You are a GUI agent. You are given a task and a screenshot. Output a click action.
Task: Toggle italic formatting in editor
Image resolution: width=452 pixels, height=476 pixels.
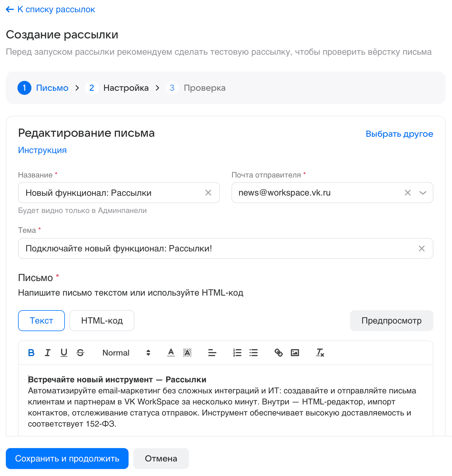click(47, 353)
